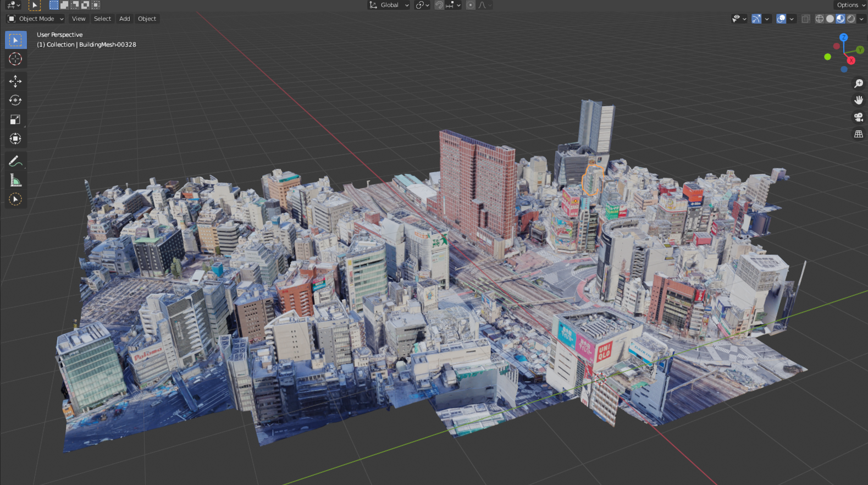Click the orange-outlined selected building mesh
This screenshot has height=485, width=868.
click(x=593, y=179)
